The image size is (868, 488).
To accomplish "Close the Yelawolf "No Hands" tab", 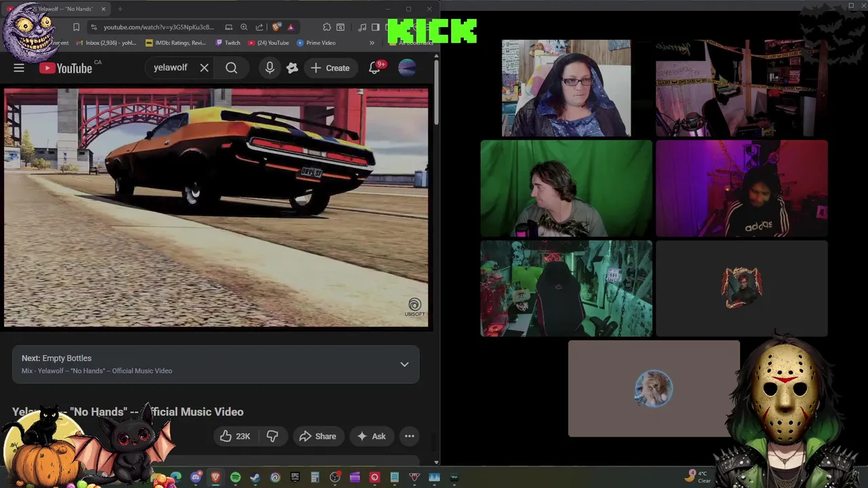I will click(103, 9).
